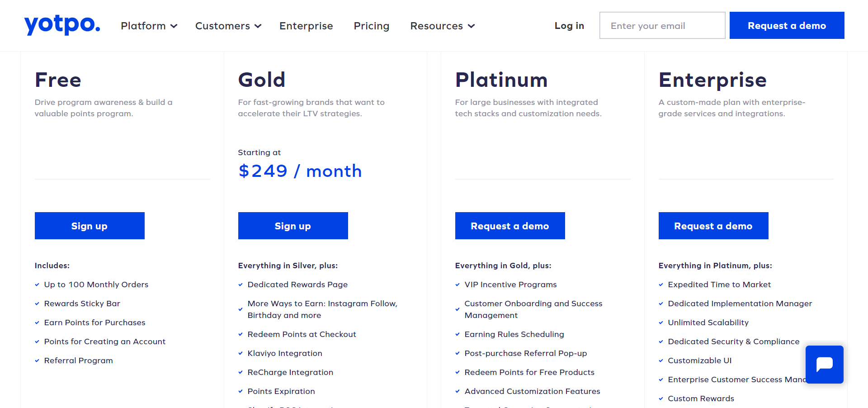868x408 pixels.
Task: Click the checkmark beside Klaviyo Integration
Action: tap(240, 354)
